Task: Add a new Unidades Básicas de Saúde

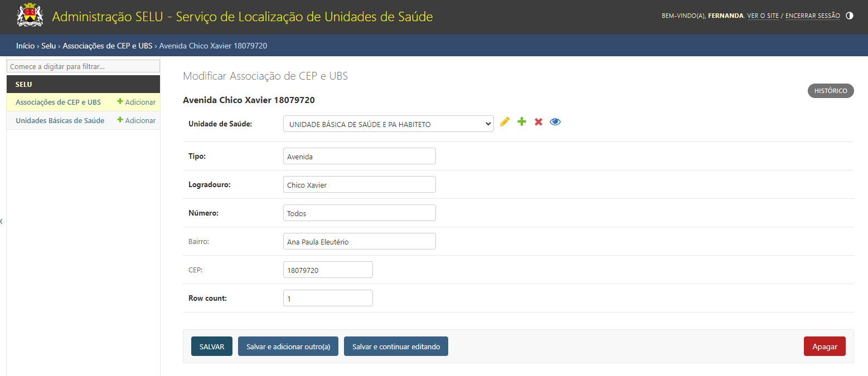Action: click(x=137, y=120)
